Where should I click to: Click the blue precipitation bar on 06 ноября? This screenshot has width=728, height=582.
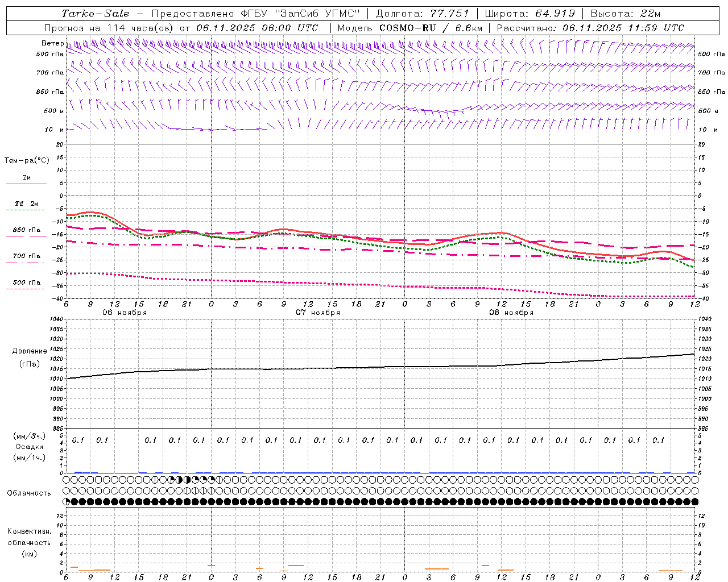[78, 472]
